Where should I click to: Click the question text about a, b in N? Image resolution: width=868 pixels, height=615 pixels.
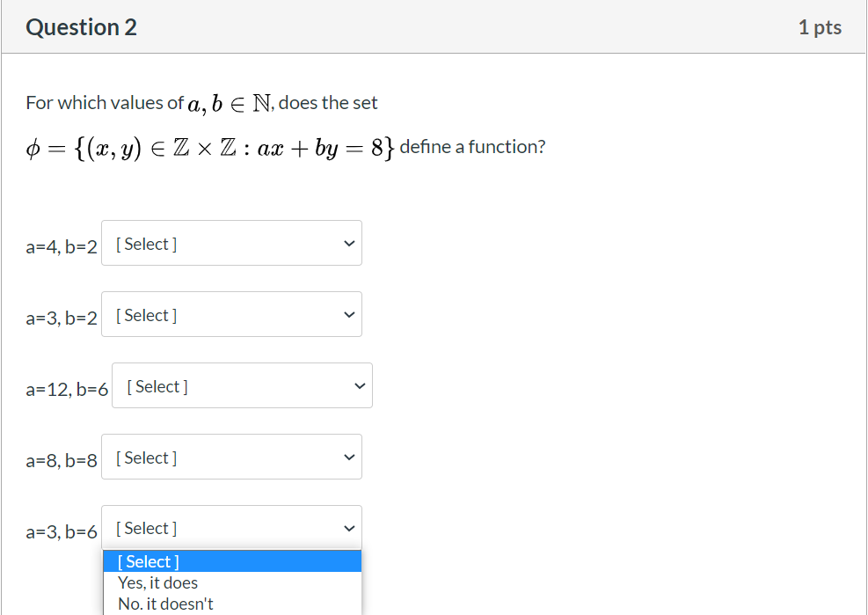tap(201, 102)
